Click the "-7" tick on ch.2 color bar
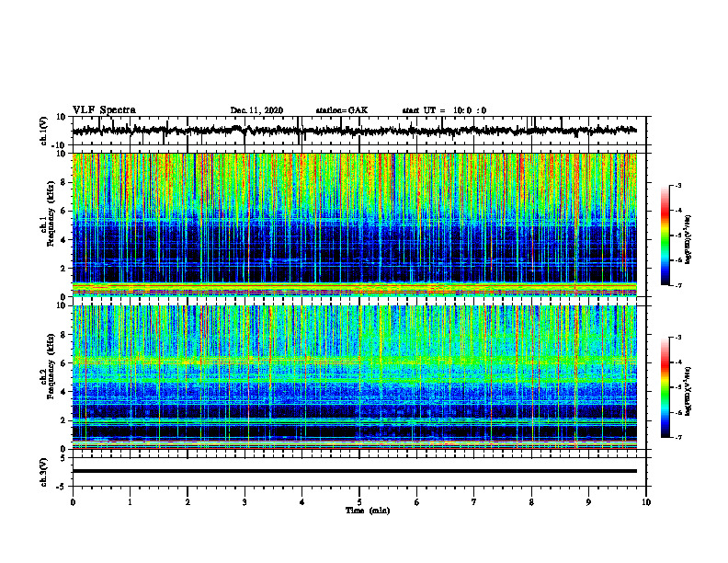The height and width of the screenshot is (563, 728). [678, 437]
